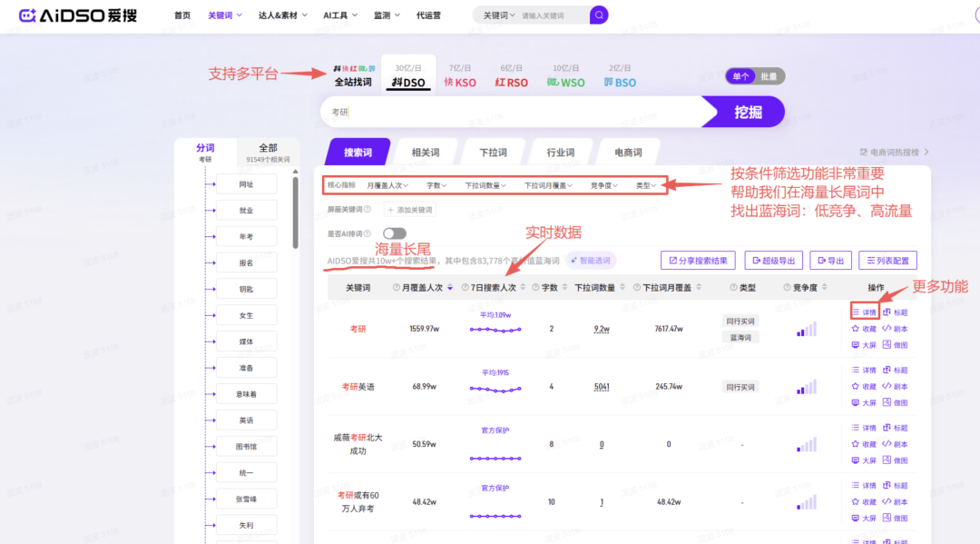Viewport: 980px width, 544px height.
Task: Open the 类型 filter dropdown
Action: (x=646, y=185)
